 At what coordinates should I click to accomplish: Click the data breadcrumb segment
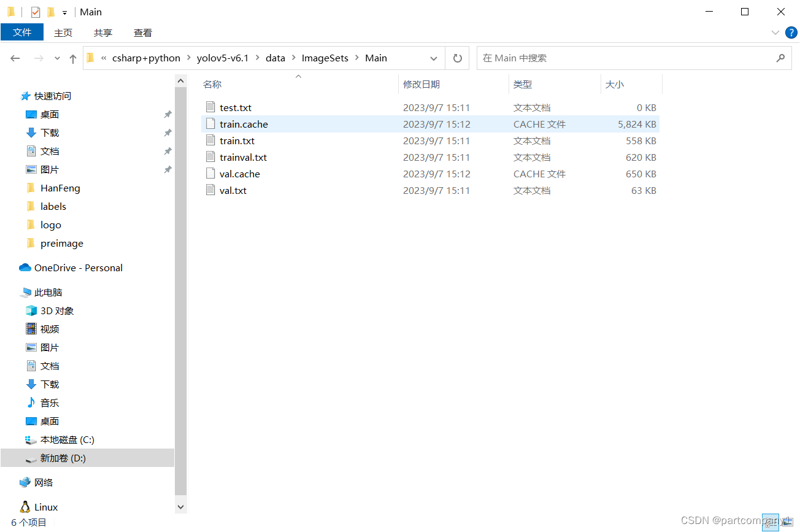pyautogui.click(x=275, y=58)
